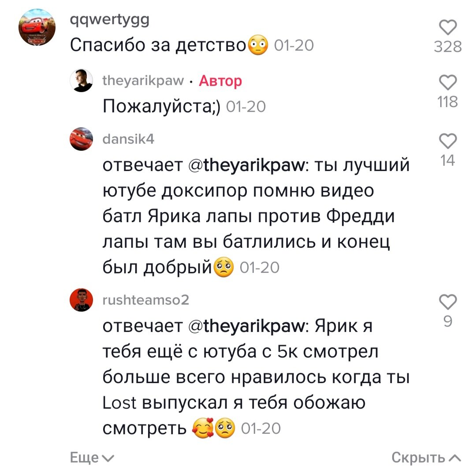Expand more replies with Еще

pyautogui.click(x=92, y=458)
